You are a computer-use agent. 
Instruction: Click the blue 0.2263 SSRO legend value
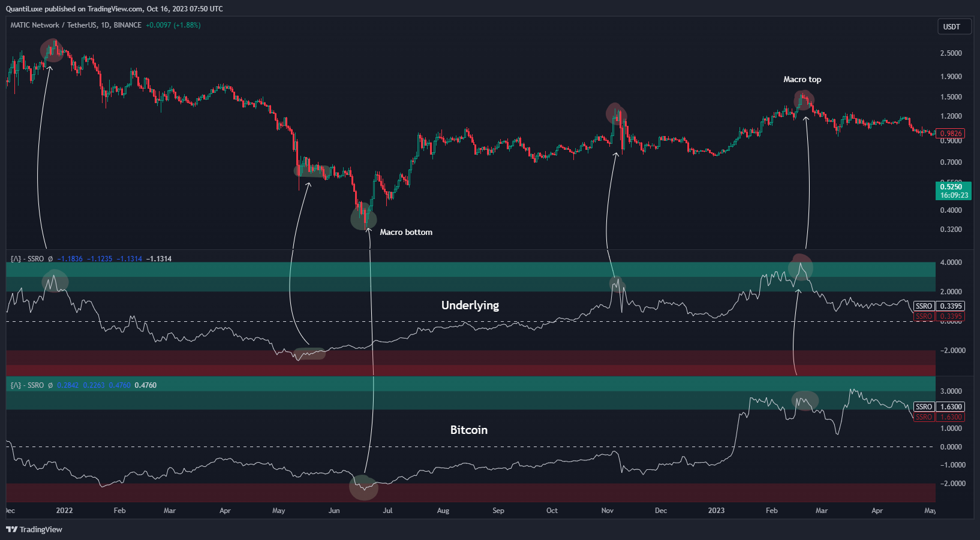coord(94,385)
